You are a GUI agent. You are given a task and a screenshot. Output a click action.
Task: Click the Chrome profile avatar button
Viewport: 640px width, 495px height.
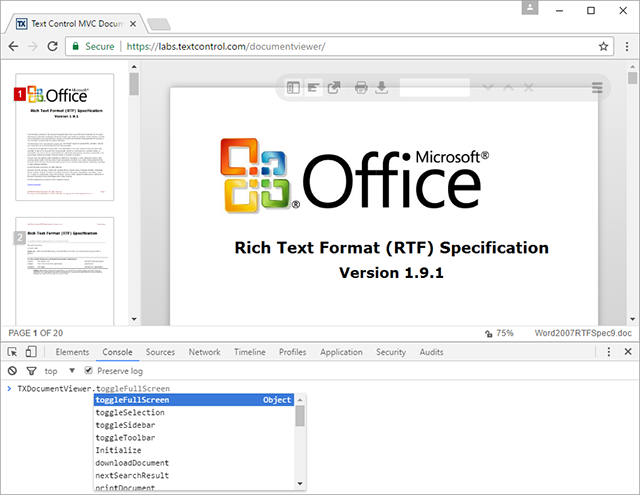point(530,7)
